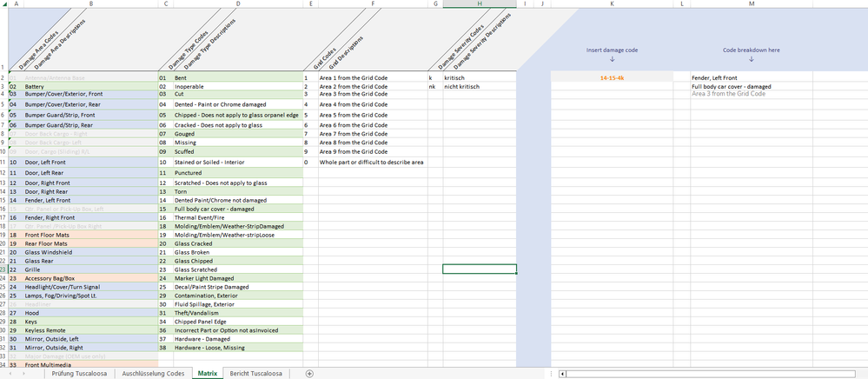This screenshot has width=868, height=379.
Task: Select 'Marker Light Damaged' cell
Action: 238,278
